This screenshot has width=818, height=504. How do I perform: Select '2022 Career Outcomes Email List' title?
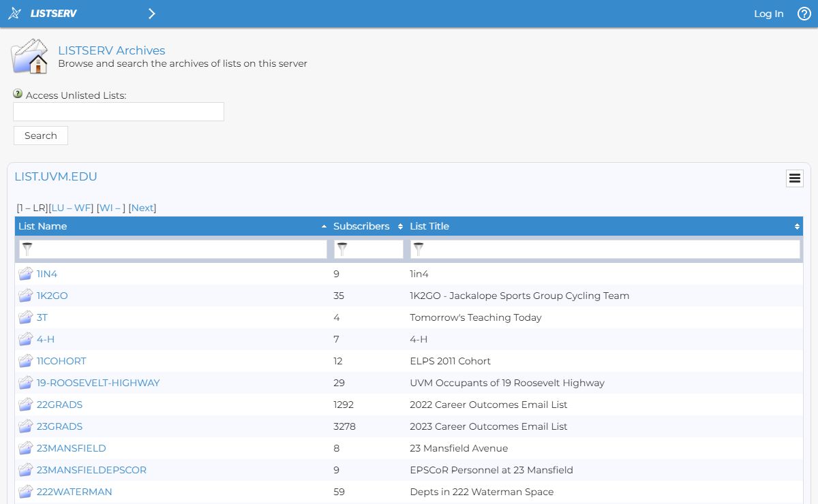(489, 405)
